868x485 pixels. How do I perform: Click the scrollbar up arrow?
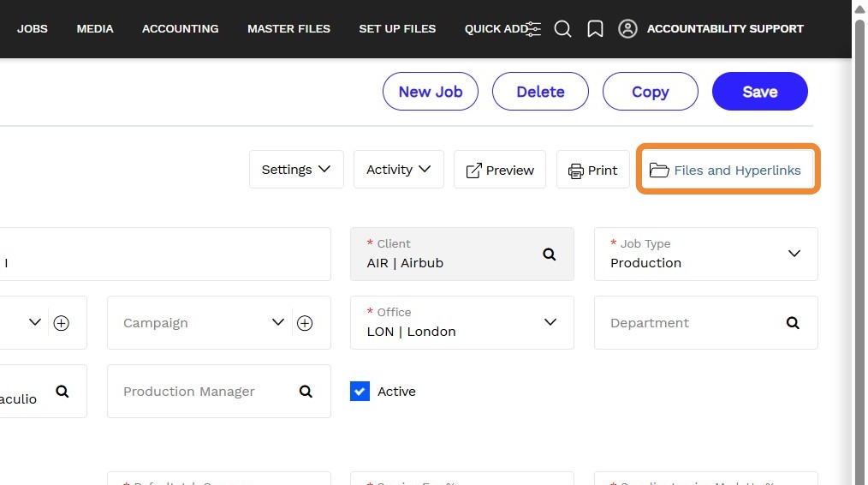pos(859,9)
